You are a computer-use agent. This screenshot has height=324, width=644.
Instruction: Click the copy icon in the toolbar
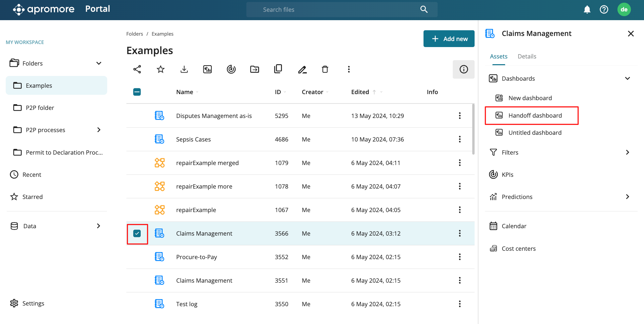point(278,69)
